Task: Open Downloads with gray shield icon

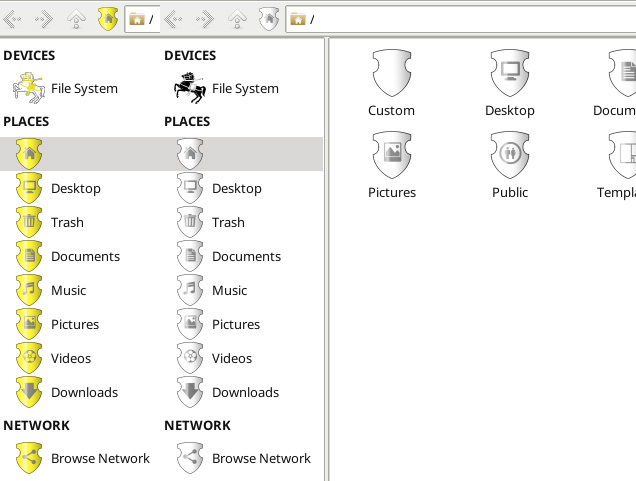Action: click(228, 392)
